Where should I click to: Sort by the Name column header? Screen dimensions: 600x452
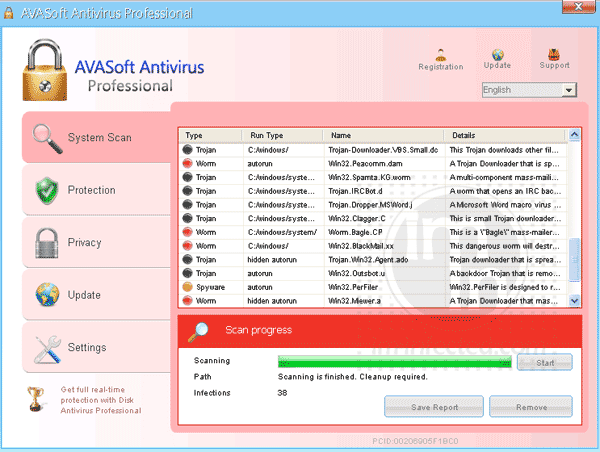[x=383, y=135]
